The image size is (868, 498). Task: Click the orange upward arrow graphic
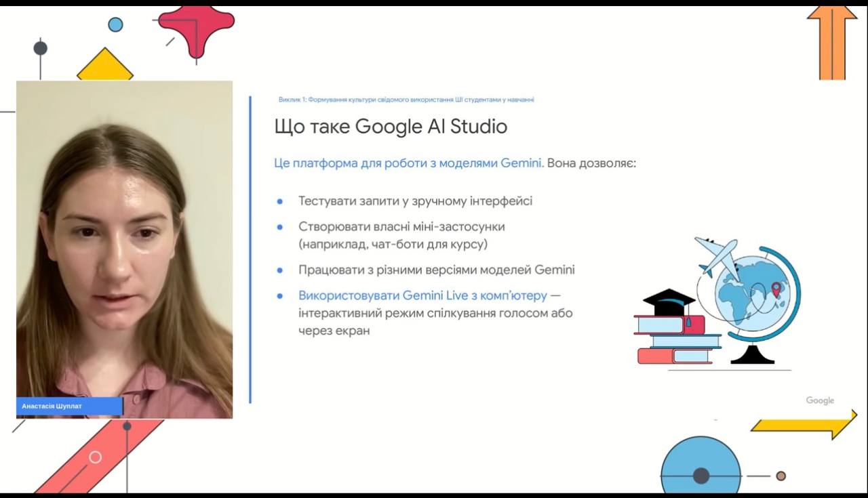pyautogui.click(x=832, y=41)
